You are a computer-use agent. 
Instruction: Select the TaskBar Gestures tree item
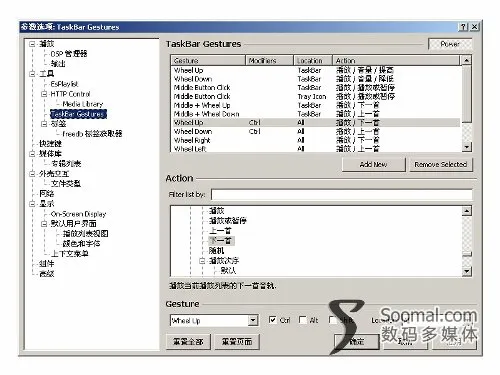tap(78, 114)
